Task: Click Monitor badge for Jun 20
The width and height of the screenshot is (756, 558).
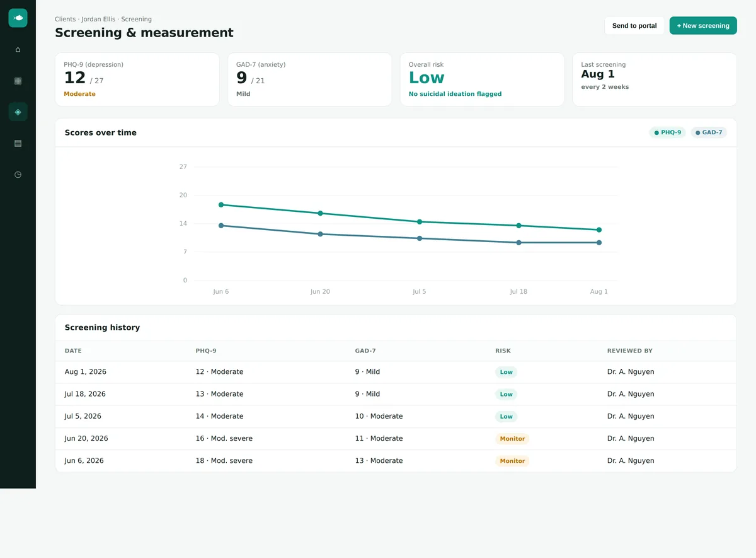Action: (x=512, y=438)
